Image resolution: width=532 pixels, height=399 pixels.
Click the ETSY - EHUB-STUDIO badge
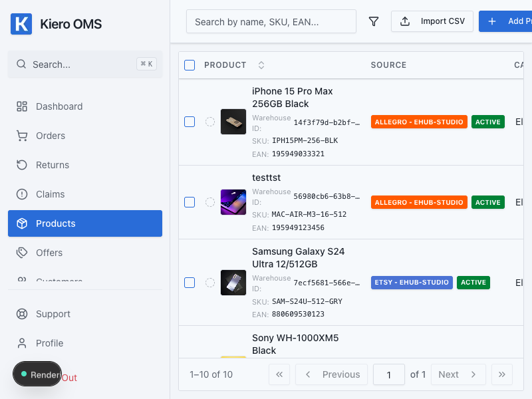(412, 283)
